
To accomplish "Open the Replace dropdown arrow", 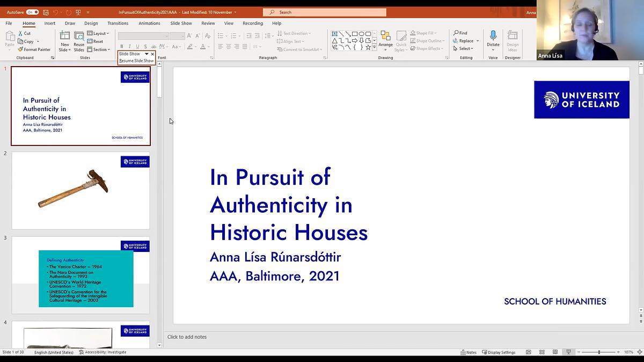I will click(x=478, y=41).
